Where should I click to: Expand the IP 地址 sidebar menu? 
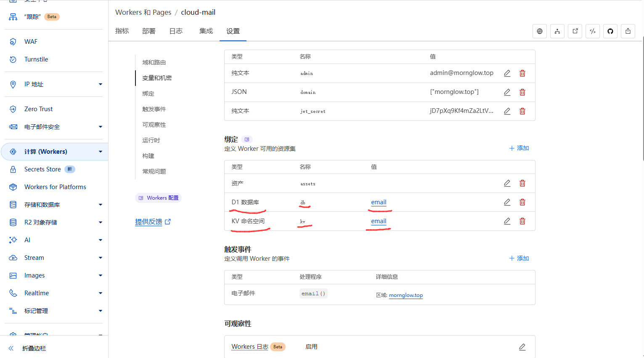pyautogui.click(x=100, y=84)
